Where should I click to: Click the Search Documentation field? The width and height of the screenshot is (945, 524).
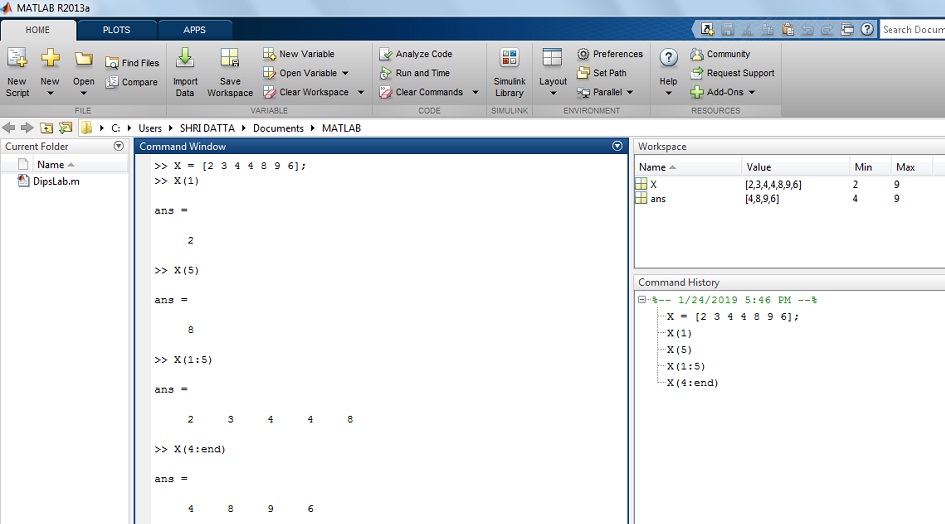click(912, 30)
